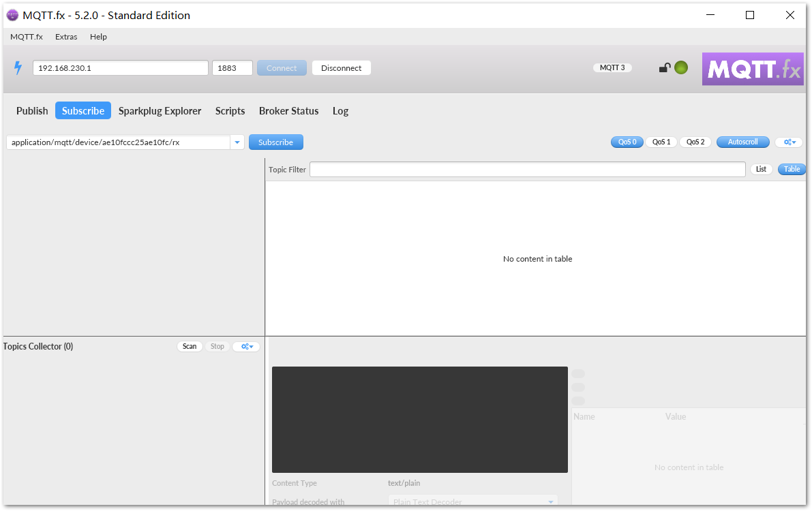
Task: Click the MQTT.fx logo banner
Action: tap(753, 69)
